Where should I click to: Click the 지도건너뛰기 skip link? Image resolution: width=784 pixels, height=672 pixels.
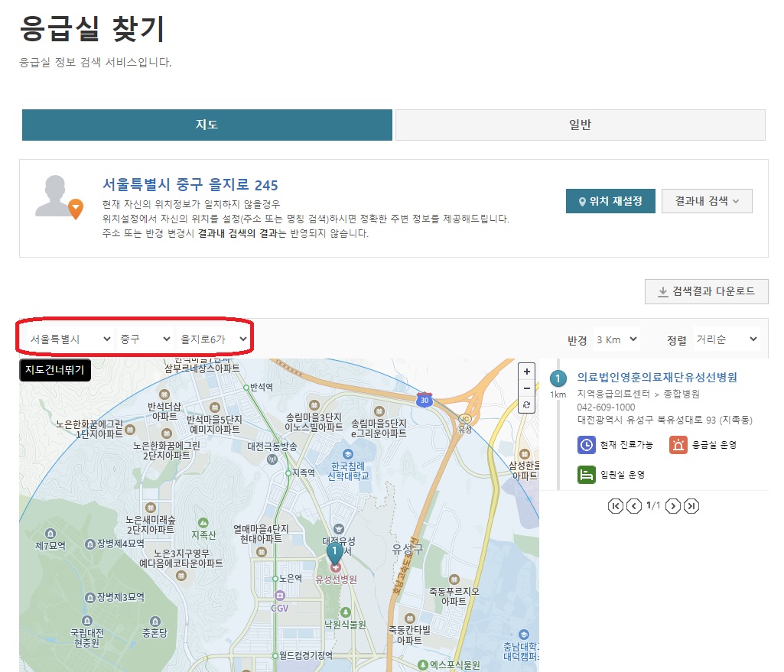click(x=55, y=370)
